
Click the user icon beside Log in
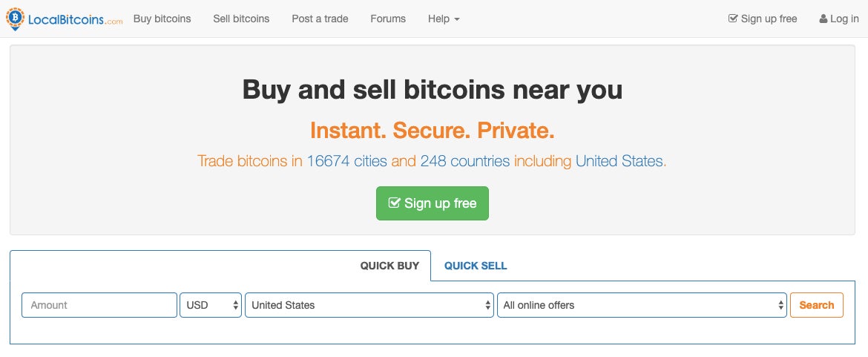click(823, 19)
